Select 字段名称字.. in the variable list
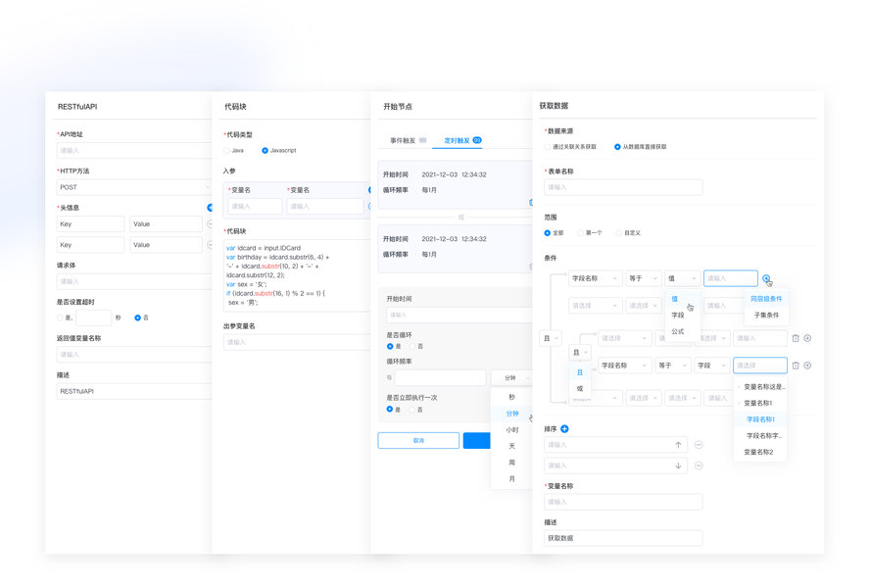Image resolution: width=870 pixels, height=588 pixels. tap(760, 436)
